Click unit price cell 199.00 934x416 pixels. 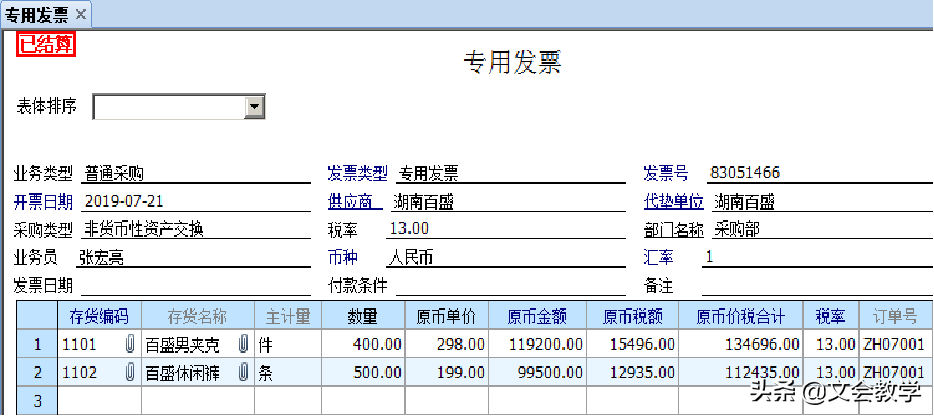pyautogui.click(x=447, y=372)
